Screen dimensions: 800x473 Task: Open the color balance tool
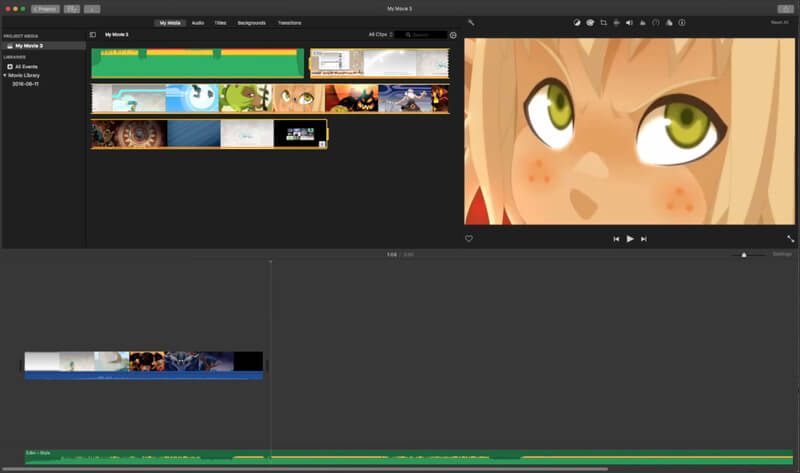pos(577,22)
